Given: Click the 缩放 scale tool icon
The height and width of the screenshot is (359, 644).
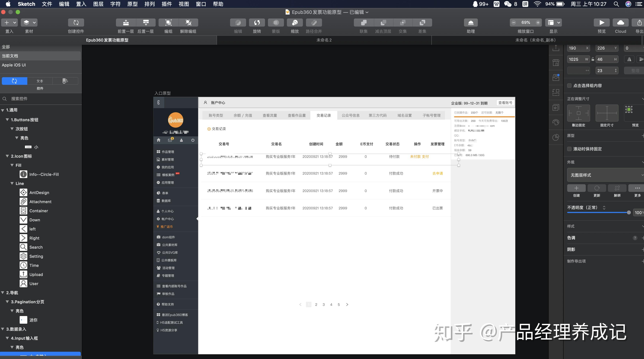Looking at the screenshot, I should click(295, 23).
